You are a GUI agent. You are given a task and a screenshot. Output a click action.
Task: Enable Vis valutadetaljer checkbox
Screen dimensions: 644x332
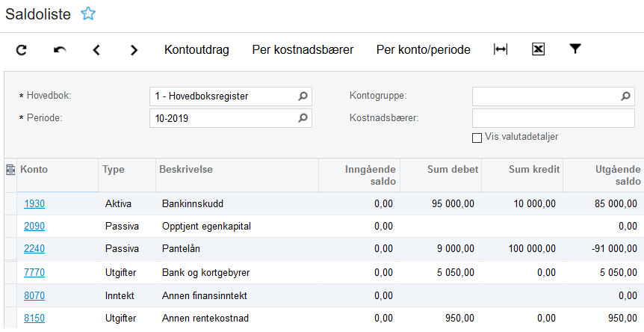[477, 138]
